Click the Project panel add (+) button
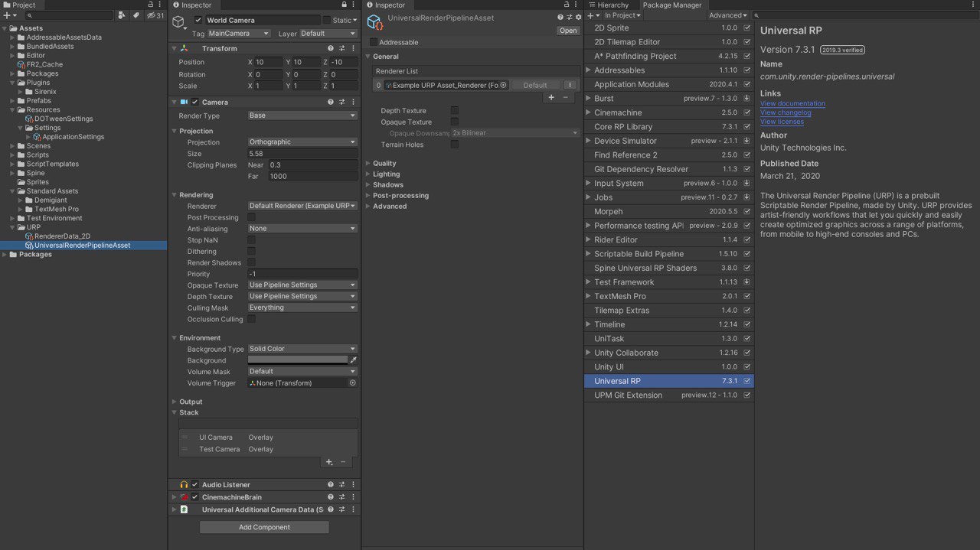The height and width of the screenshot is (550, 980). (x=6, y=15)
